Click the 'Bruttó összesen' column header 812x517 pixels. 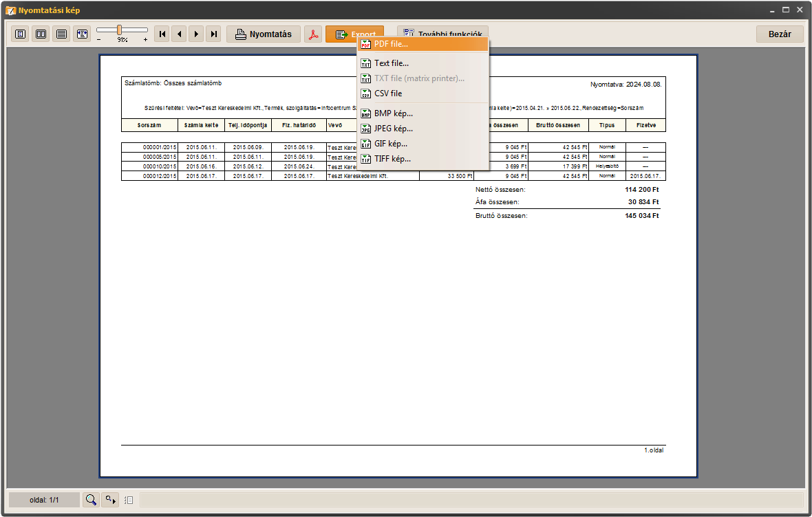pos(558,125)
